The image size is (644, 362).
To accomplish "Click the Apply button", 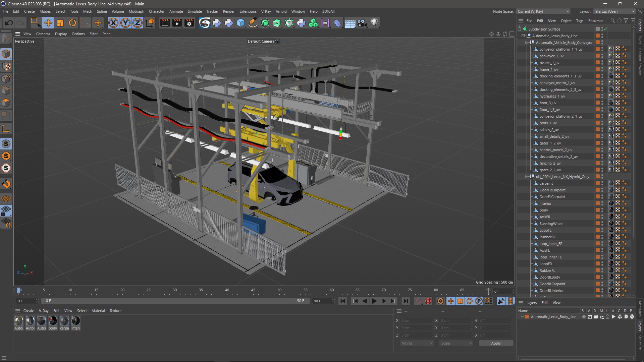I will point(496,343).
